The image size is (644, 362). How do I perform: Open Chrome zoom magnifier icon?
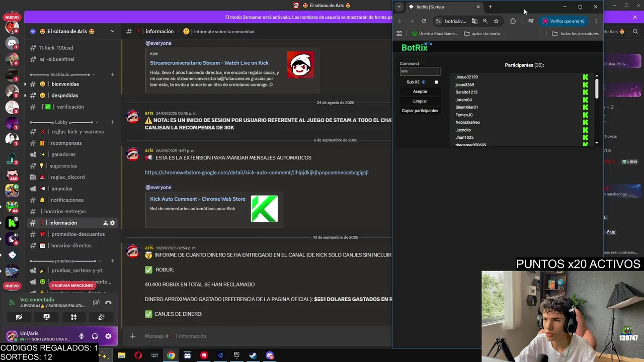[x=485, y=21]
